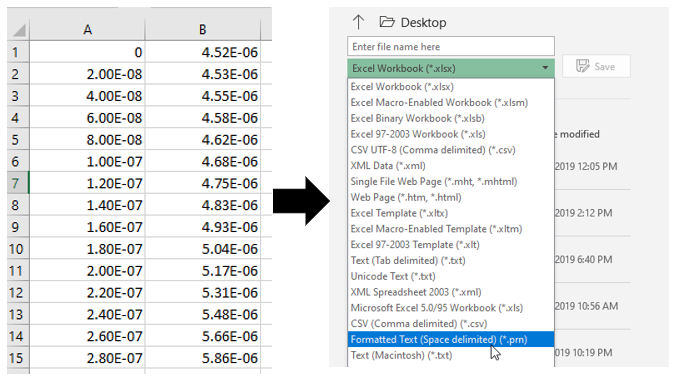This screenshot has width=679, height=379.
Task: Click cell with value 1.40E-07
Action: [87, 205]
